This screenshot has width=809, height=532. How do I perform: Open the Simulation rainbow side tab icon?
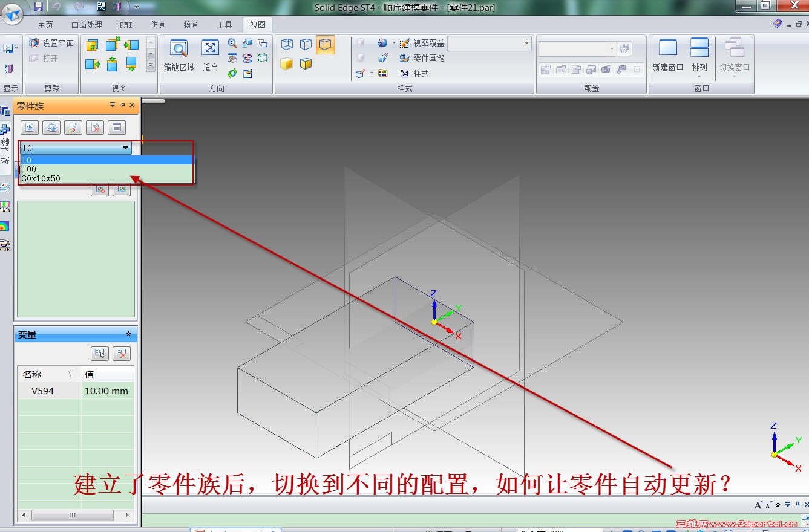pyautogui.click(x=5, y=226)
